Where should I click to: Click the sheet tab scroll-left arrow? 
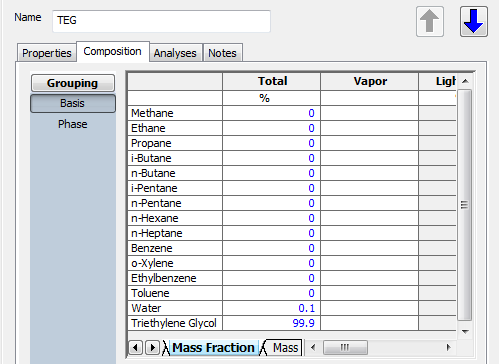[136, 348]
